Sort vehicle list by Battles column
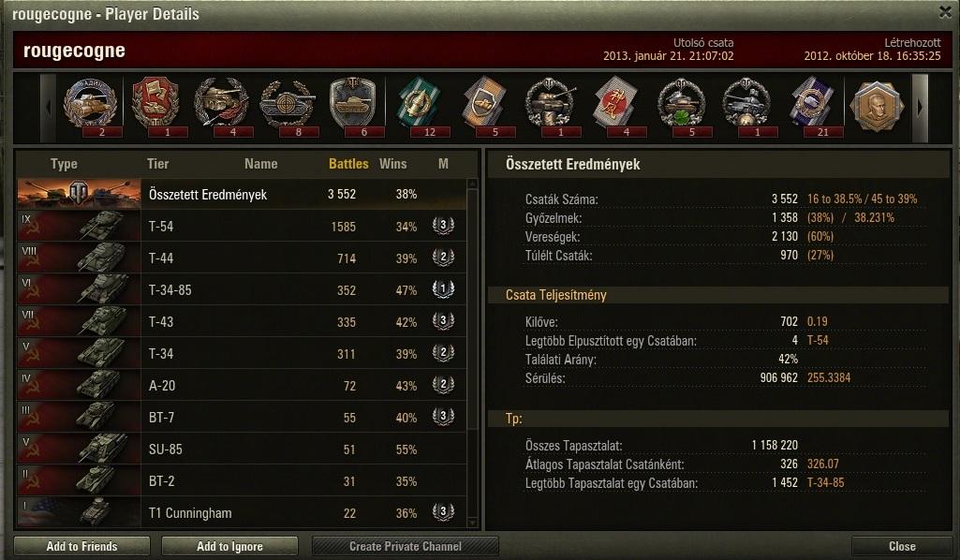This screenshot has height=560, width=960. click(348, 164)
